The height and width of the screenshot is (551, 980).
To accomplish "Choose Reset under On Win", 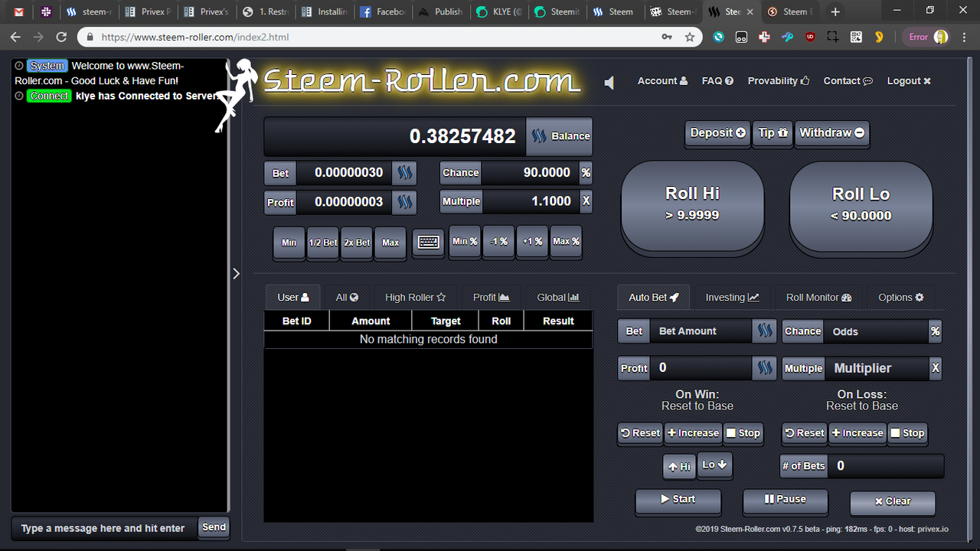I will click(640, 433).
